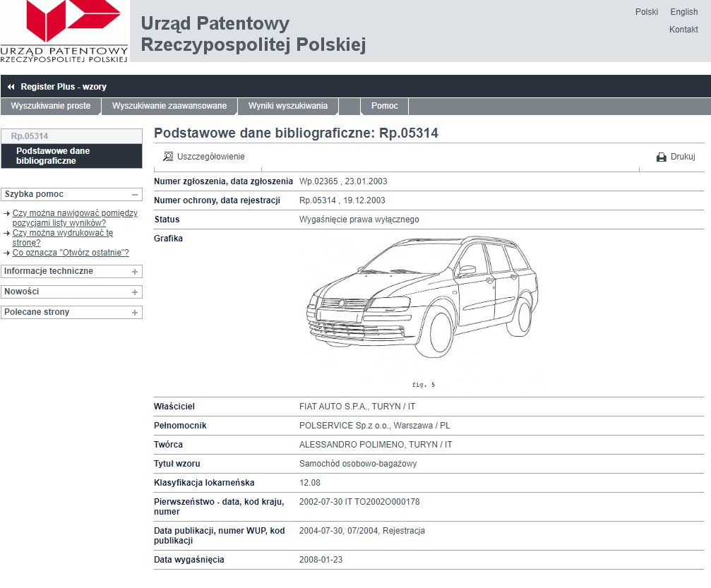Go to the Wyniki wyszukiwania tab

tap(288, 106)
